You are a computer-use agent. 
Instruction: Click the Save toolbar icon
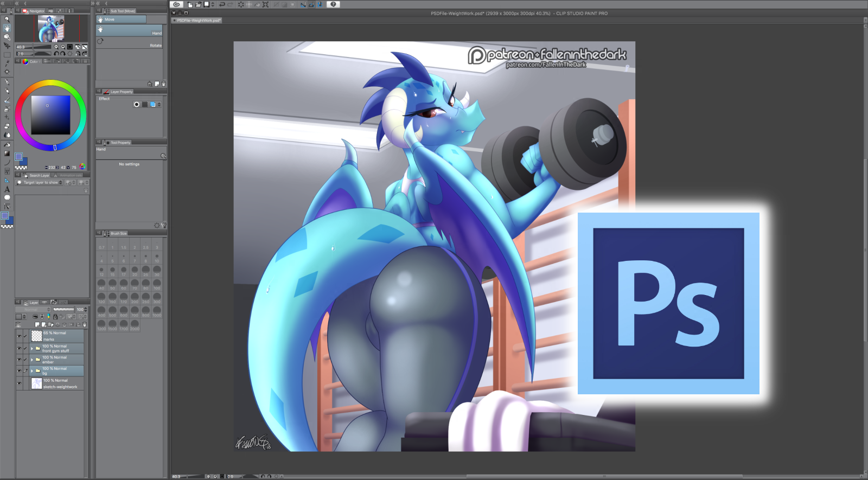tap(206, 4)
